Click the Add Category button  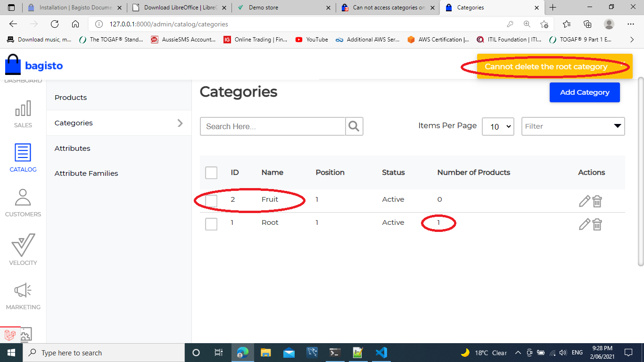[585, 92]
